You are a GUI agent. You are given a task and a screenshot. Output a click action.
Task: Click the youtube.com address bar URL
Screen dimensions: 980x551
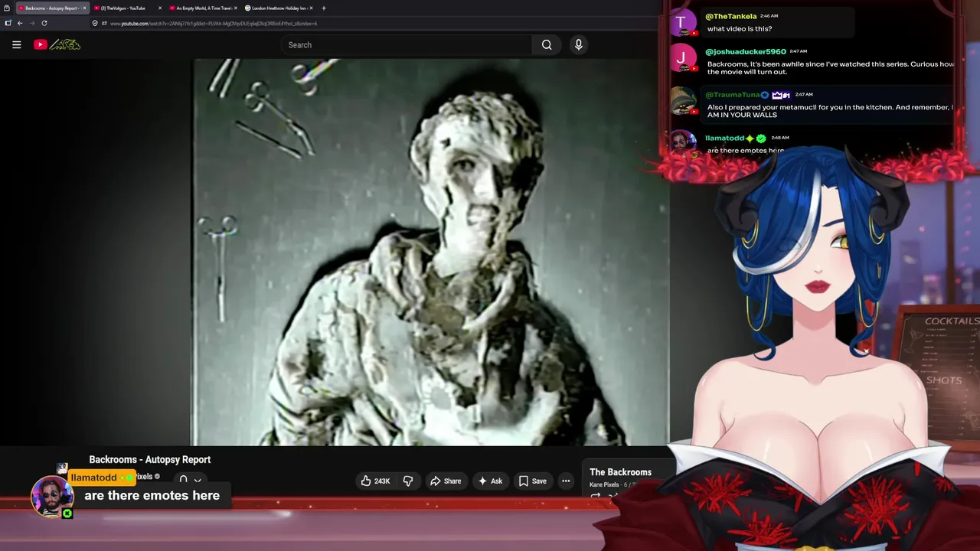click(214, 24)
